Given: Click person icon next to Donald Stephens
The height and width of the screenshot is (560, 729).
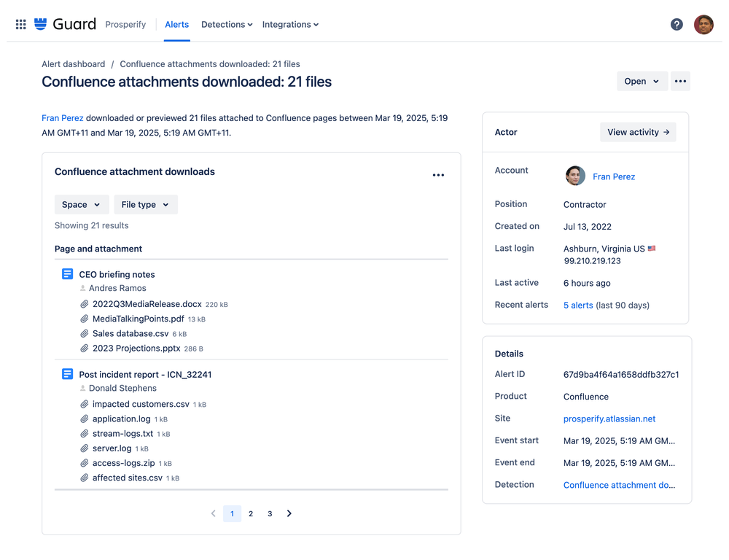Looking at the screenshot, I should point(83,389).
